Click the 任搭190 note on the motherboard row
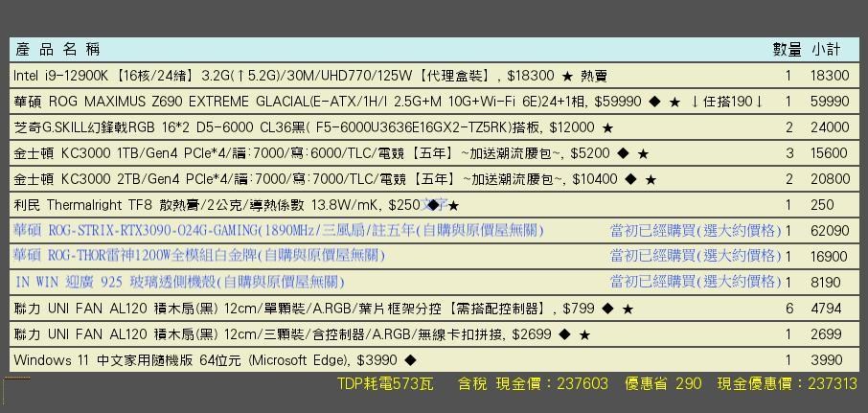This screenshot has width=868, height=413. pos(727,102)
